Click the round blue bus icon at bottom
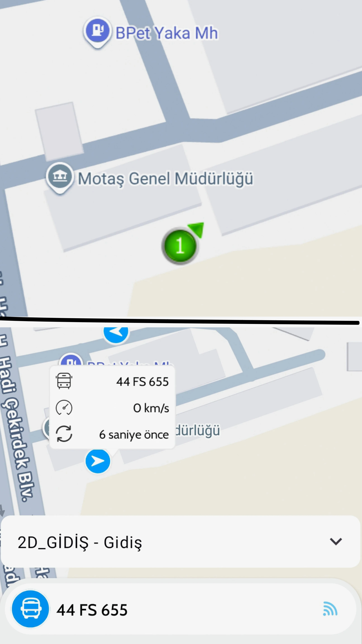The height and width of the screenshot is (644, 362). tap(30, 609)
